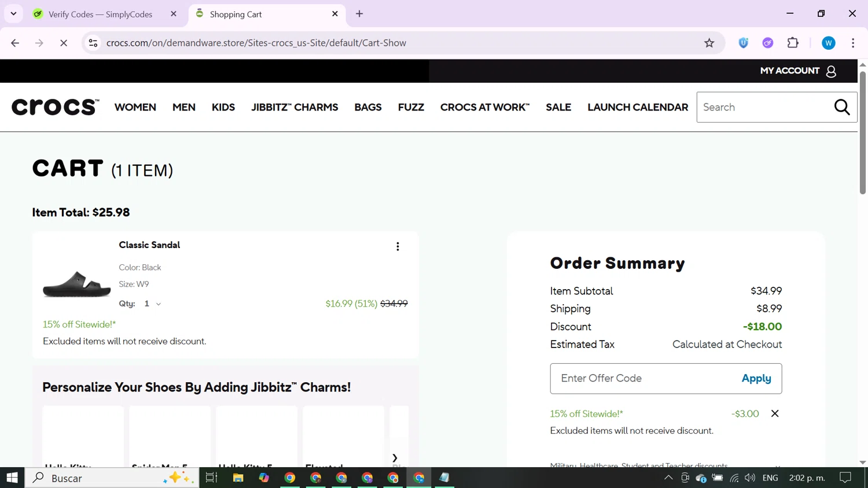Open CROCS AT WORK menu
The height and width of the screenshot is (488, 868).
[x=485, y=107]
